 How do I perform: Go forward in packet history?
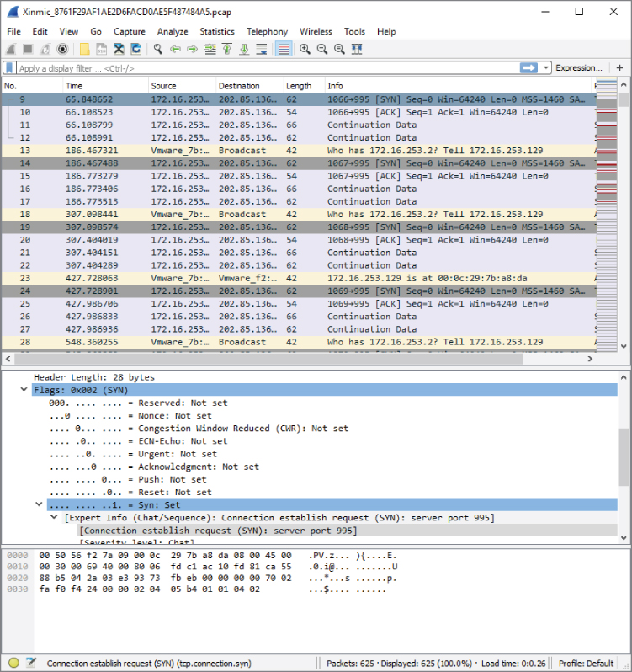tap(192, 50)
